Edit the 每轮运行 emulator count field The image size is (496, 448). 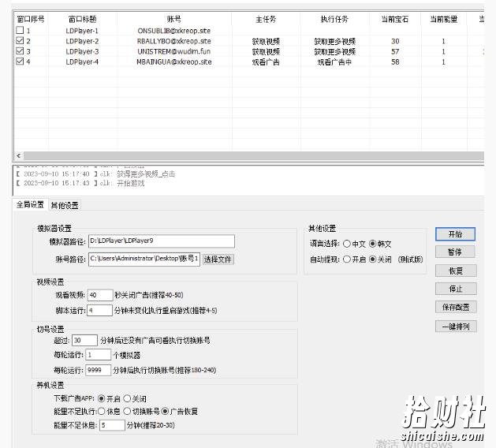[x=99, y=355]
